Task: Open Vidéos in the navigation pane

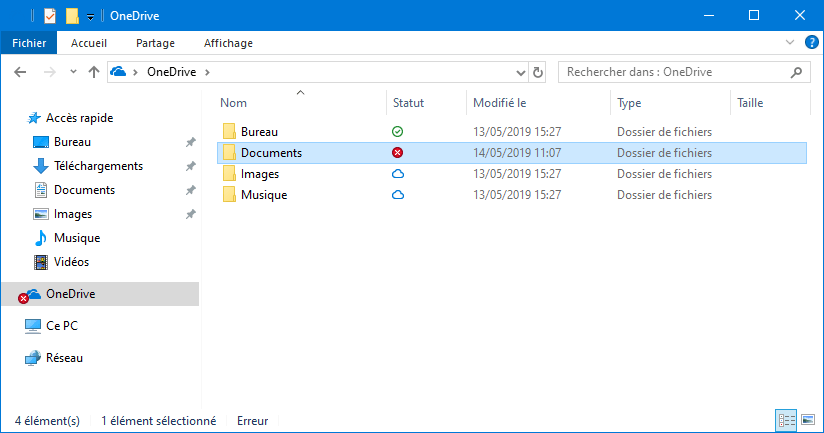Action: [x=71, y=262]
